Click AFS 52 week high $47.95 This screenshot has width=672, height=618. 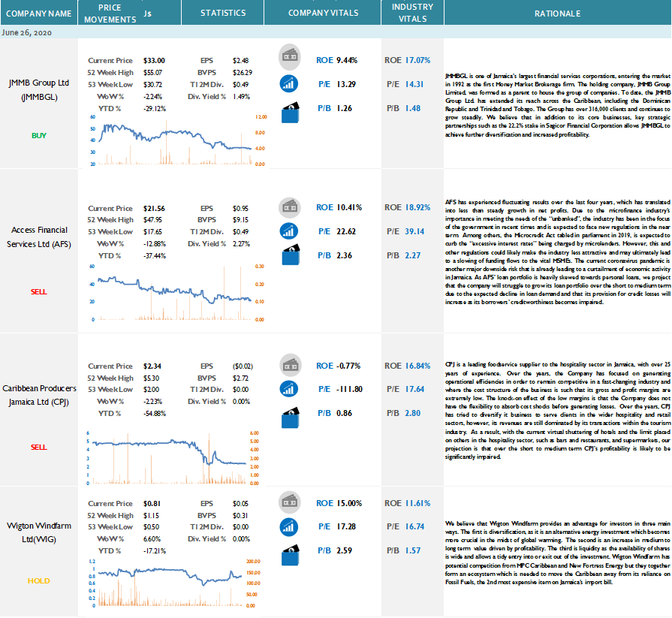pos(152,220)
